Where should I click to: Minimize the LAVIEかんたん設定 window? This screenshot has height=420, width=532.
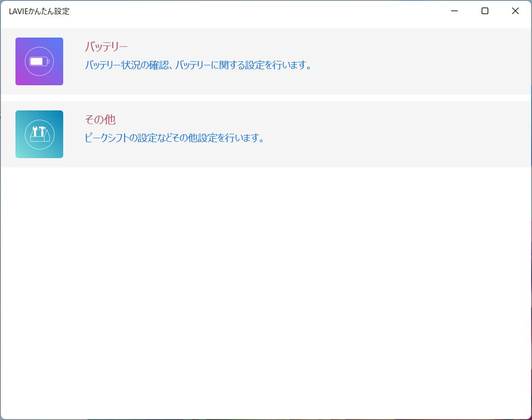click(x=454, y=11)
